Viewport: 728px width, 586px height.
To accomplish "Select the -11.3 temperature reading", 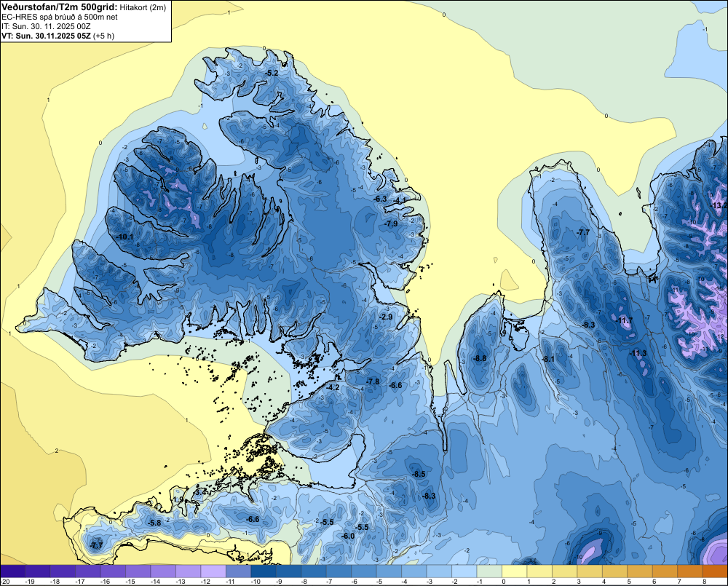I will pyautogui.click(x=638, y=353).
